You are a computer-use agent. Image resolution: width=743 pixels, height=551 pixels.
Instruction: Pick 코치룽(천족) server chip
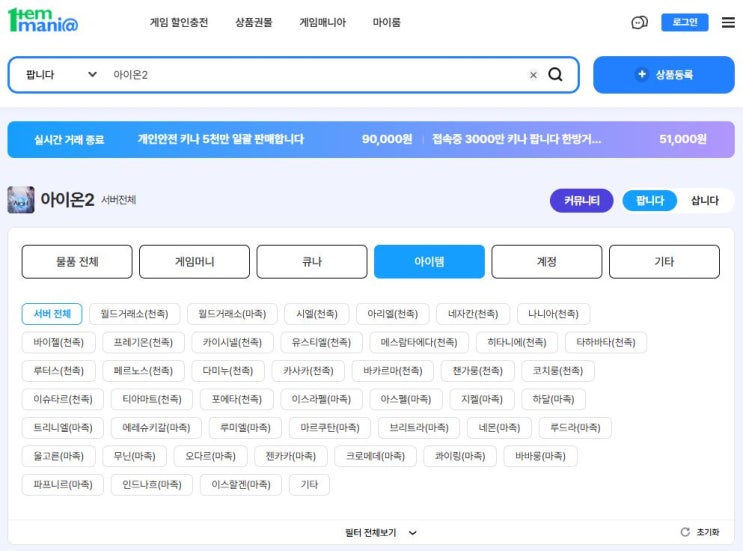pos(558,370)
